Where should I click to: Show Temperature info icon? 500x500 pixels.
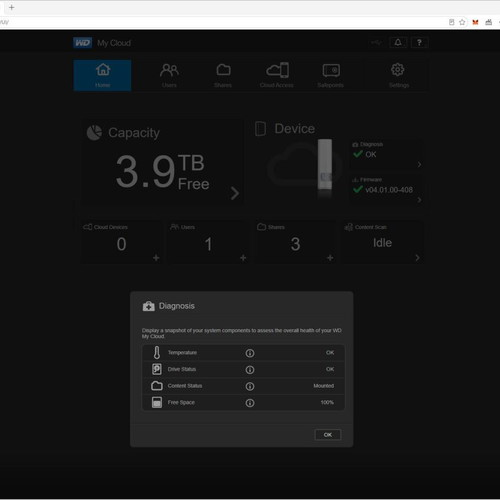250,353
